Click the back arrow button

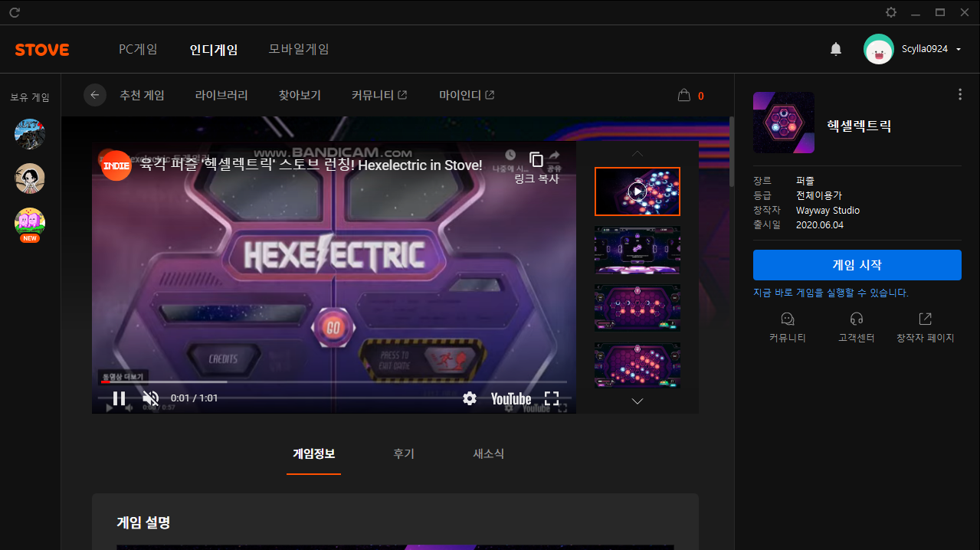(95, 95)
